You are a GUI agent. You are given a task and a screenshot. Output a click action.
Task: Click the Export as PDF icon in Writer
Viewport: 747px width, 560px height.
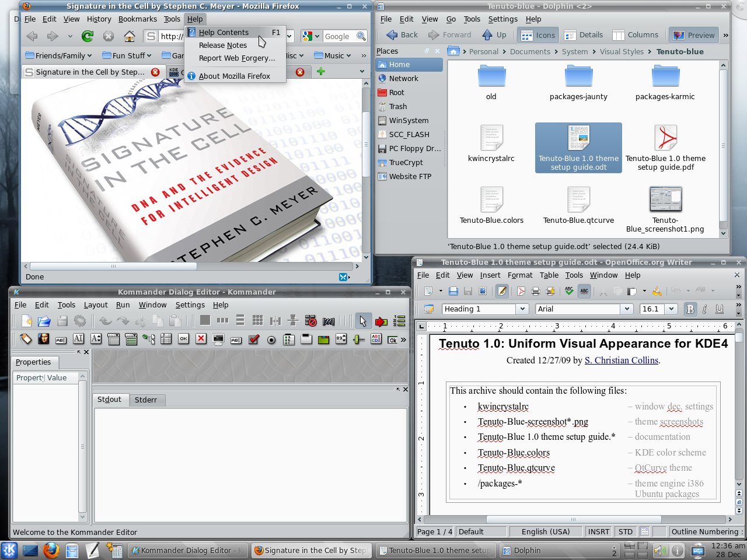521,290
